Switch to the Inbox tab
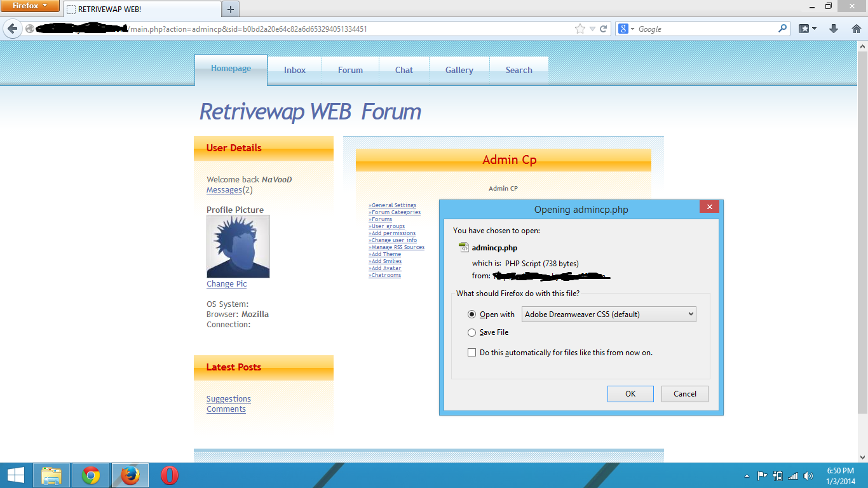Screen dimensions: 868x488 [x=295, y=70]
